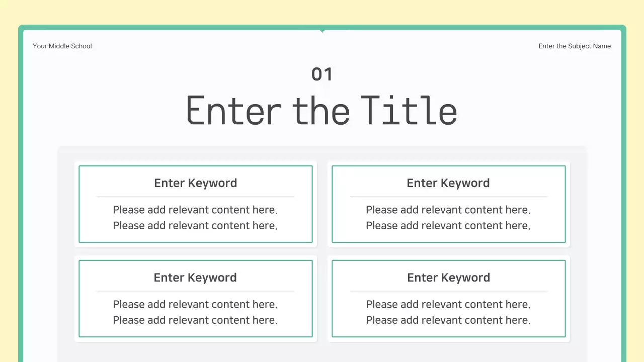Select second content line in bottom-right card
This screenshot has width=644, height=362.
448,320
